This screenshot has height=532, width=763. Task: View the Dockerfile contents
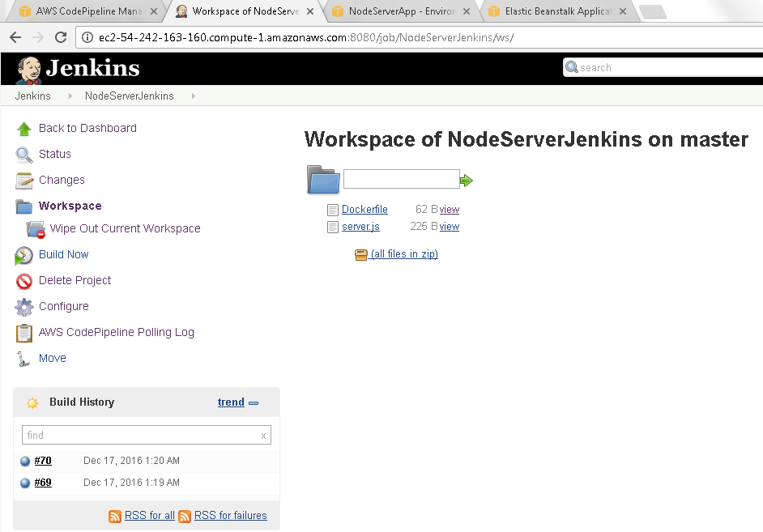click(x=450, y=209)
